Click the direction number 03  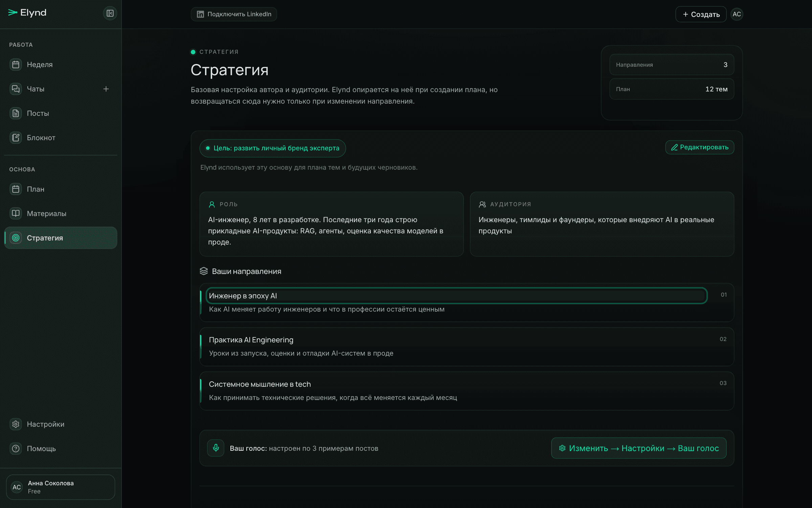point(723,383)
